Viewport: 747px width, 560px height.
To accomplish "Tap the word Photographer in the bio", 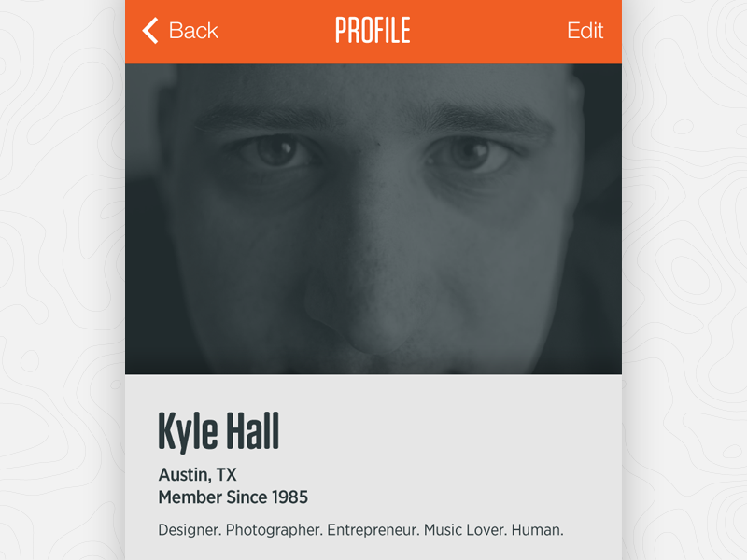I will pyautogui.click(x=274, y=530).
